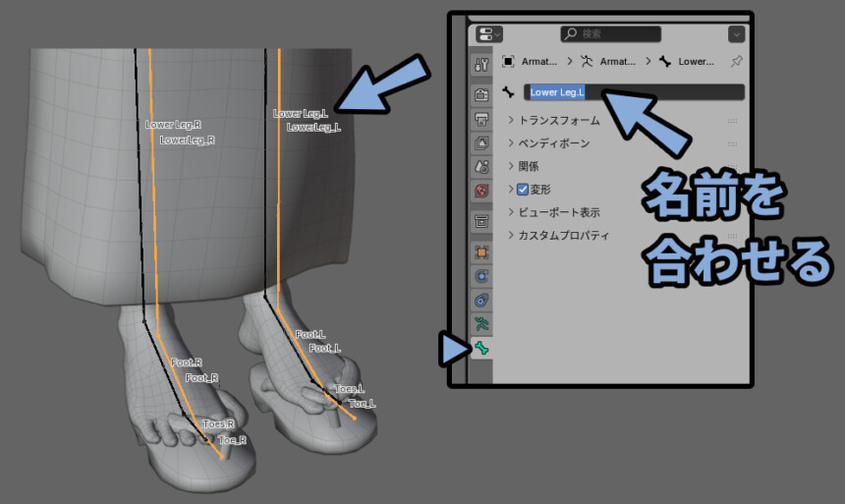
Task: Open the View Layer properties tab
Action: coord(481,142)
